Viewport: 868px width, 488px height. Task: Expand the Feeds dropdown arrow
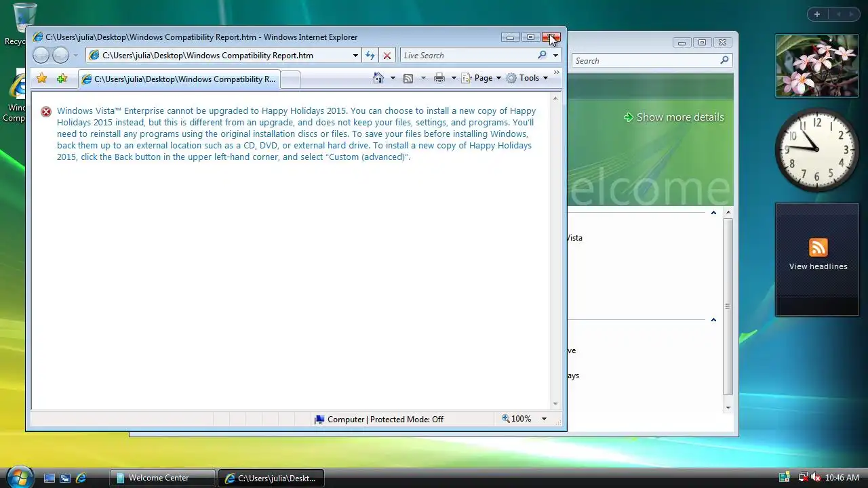coord(423,78)
